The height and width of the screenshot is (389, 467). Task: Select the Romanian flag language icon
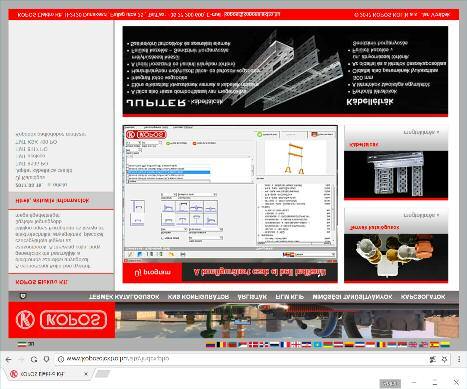coord(381,344)
